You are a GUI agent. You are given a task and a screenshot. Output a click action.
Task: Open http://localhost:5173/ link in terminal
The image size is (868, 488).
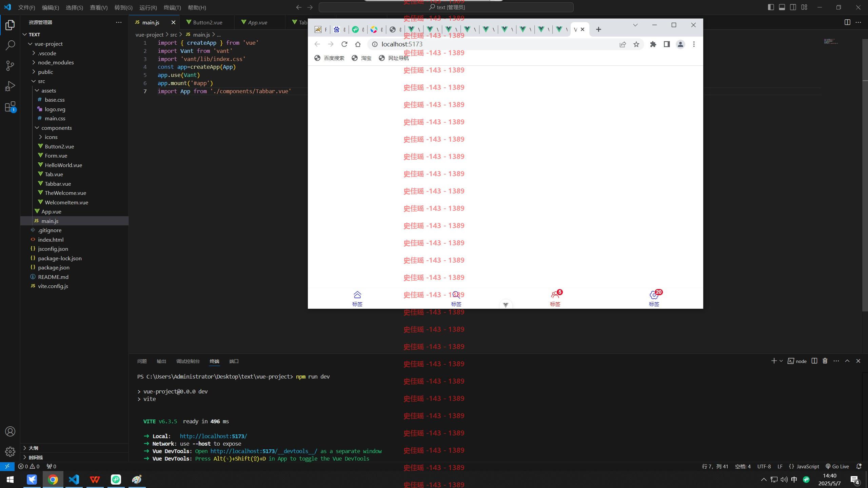click(x=213, y=436)
